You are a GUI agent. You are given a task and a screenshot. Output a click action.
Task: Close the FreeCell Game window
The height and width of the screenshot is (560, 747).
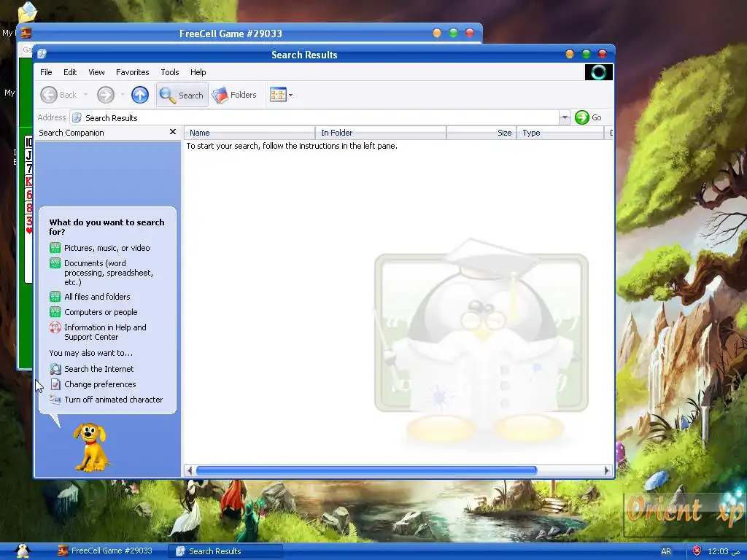click(x=469, y=32)
